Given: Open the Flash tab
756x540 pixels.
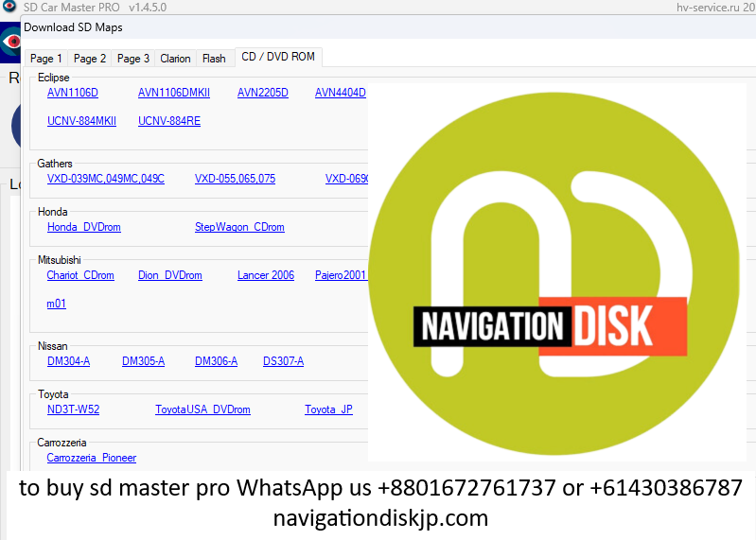Looking at the screenshot, I should pos(214,59).
